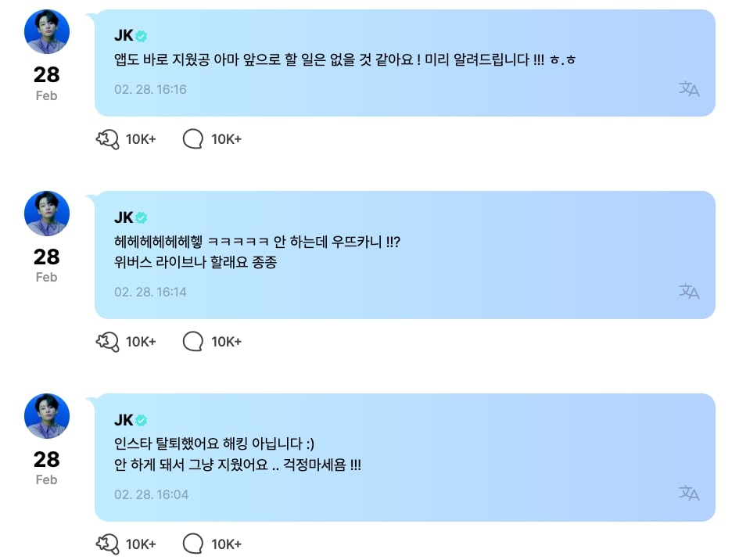The width and height of the screenshot is (739, 560).
Task: Open comments bubble under the 16:14 post
Action: click(192, 342)
